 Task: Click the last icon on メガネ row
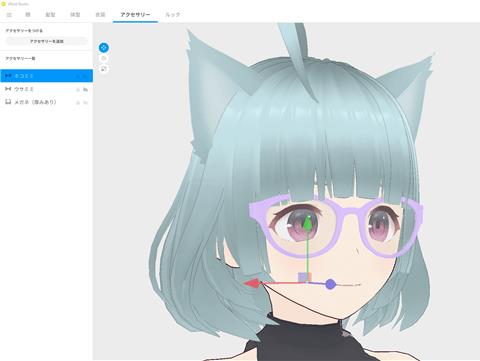coord(86,102)
